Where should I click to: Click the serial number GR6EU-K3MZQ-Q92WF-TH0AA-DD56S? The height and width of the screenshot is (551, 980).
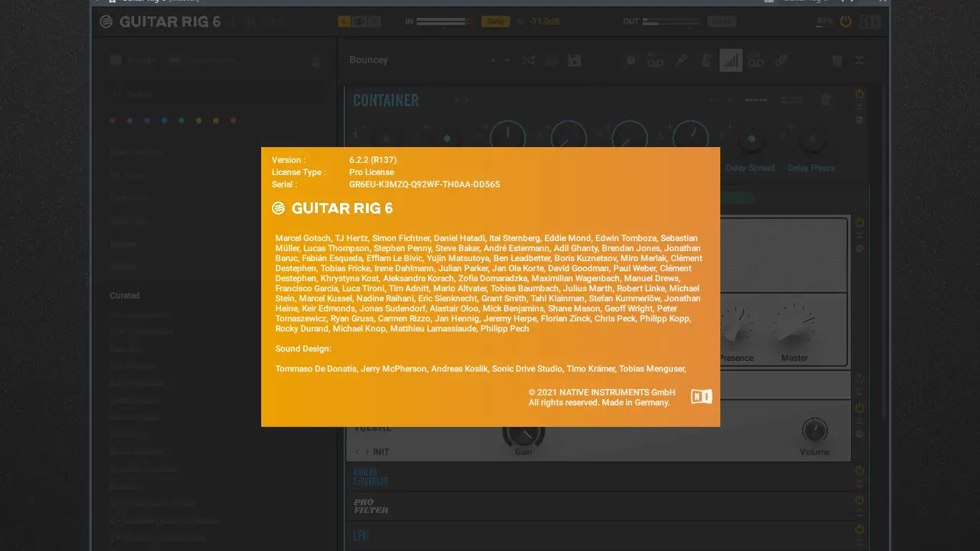(425, 184)
